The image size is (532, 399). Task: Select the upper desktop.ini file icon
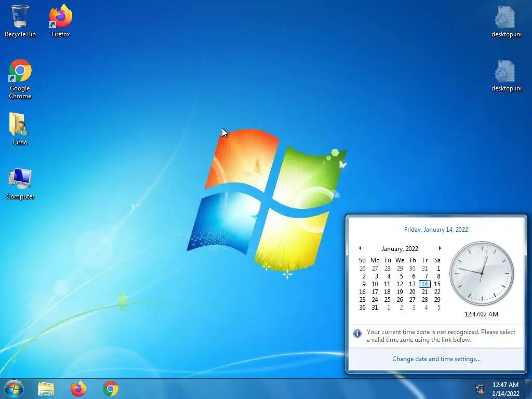click(x=506, y=21)
